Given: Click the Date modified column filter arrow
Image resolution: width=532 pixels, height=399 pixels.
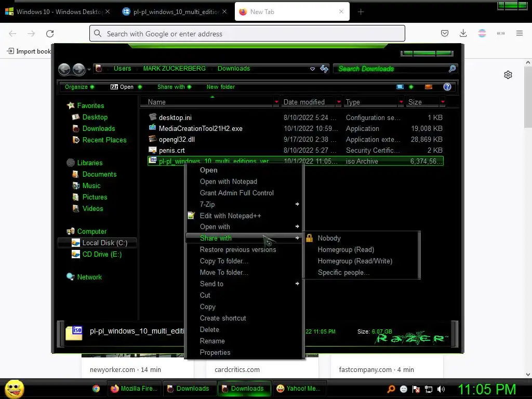Looking at the screenshot, I should [339, 102].
